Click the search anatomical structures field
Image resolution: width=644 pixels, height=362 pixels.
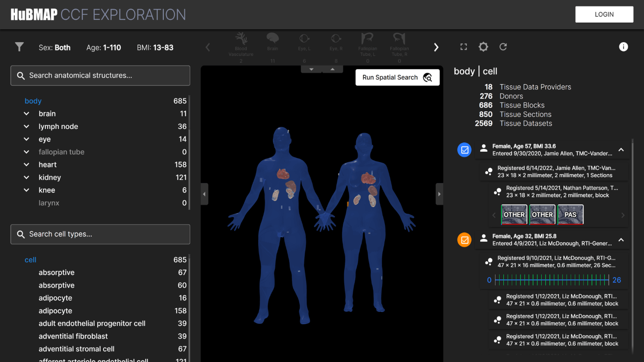point(100,75)
